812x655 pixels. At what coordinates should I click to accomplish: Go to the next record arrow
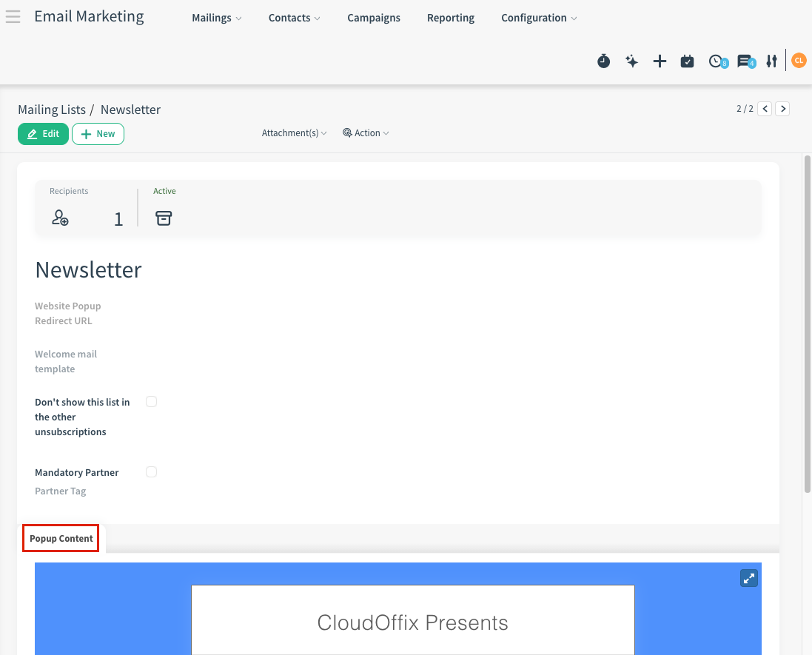click(x=782, y=109)
